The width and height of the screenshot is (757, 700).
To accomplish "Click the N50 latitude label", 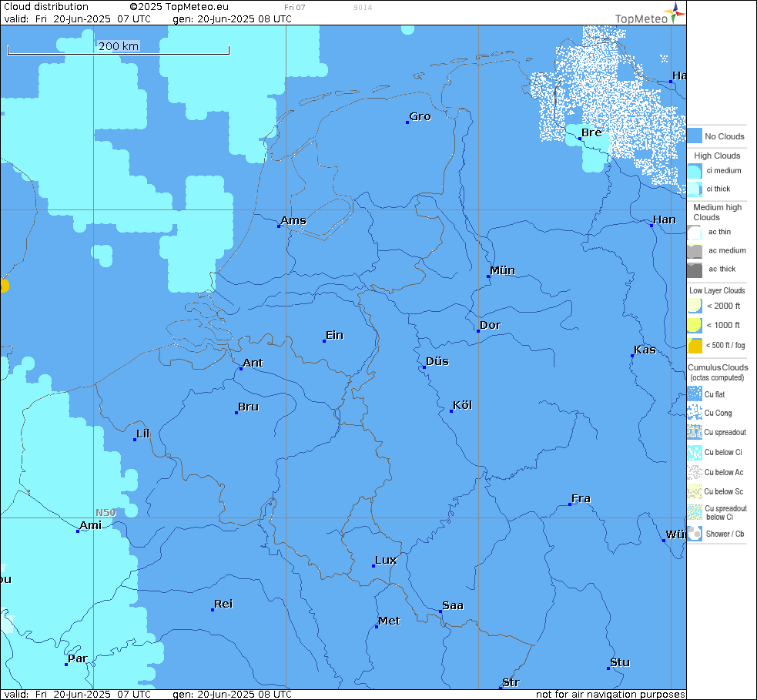I will click(x=106, y=512).
